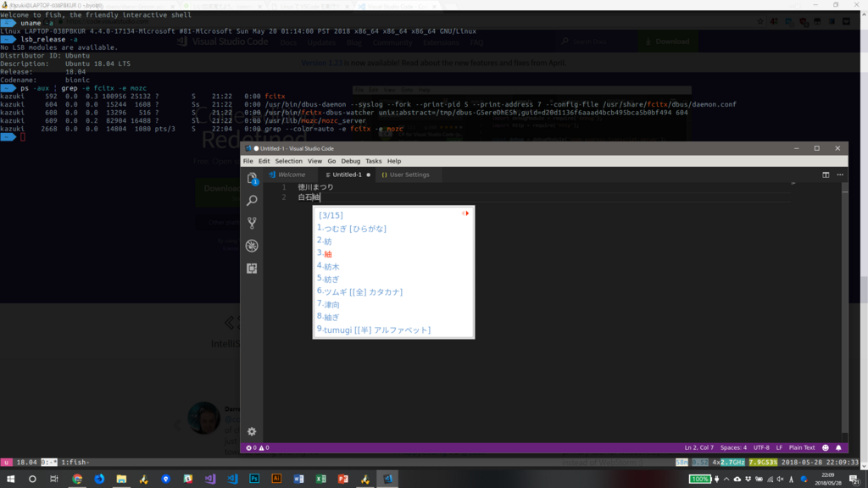Open Word from the taskbar
Screen dimensions: 868x488
pyautogui.click(x=298, y=480)
